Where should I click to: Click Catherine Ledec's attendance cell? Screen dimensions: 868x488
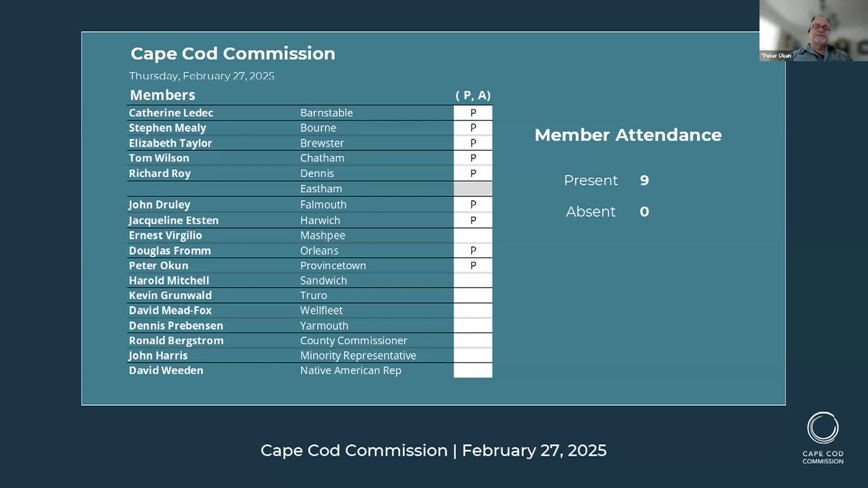[473, 113]
